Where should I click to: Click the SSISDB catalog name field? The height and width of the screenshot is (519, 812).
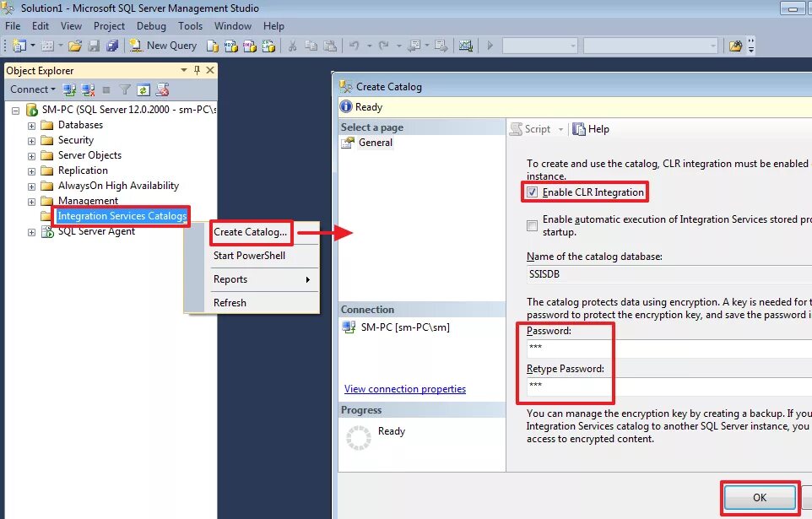point(669,274)
